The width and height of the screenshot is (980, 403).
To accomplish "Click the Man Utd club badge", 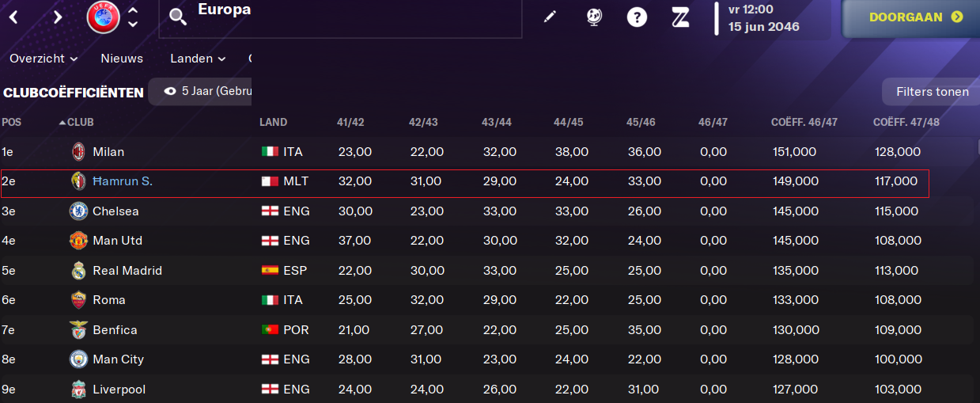I will coord(78,240).
